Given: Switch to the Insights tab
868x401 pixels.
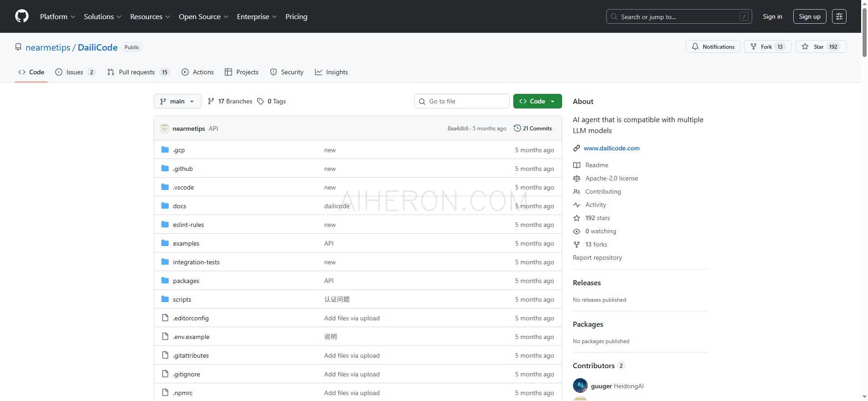Looking at the screenshot, I should (x=331, y=72).
